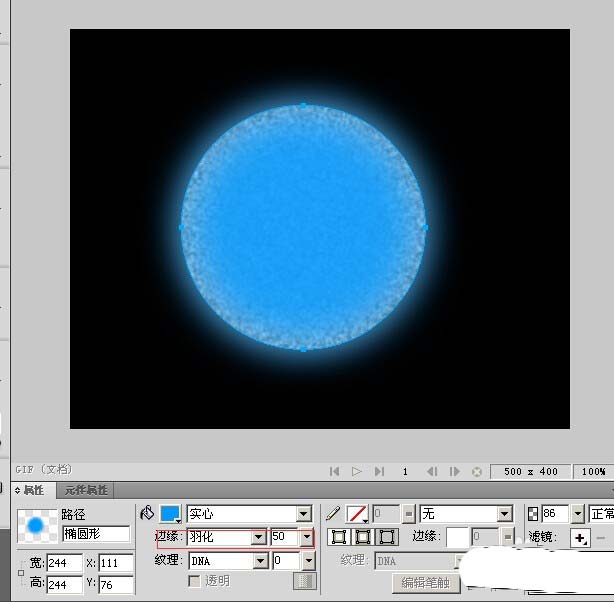Viewport: 614px width, 602px height.
Task: Click the stroke tip size field
Action: tap(386, 513)
